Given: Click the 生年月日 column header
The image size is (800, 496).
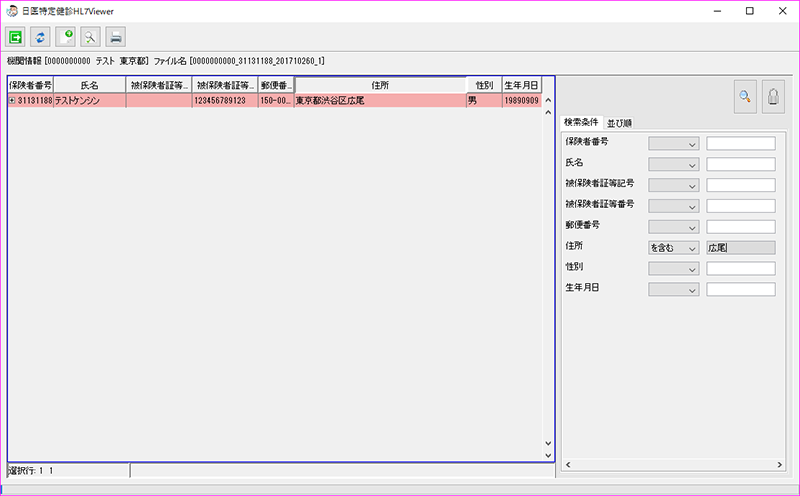Looking at the screenshot, I should click(521, 86).
